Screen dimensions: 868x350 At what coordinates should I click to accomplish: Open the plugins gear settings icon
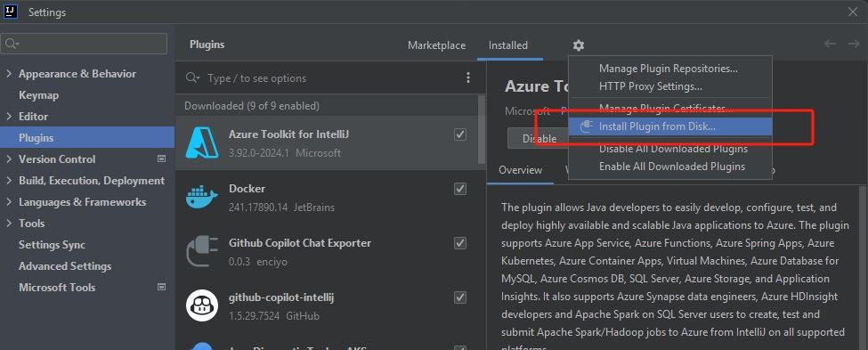click(x=579, y=45)
